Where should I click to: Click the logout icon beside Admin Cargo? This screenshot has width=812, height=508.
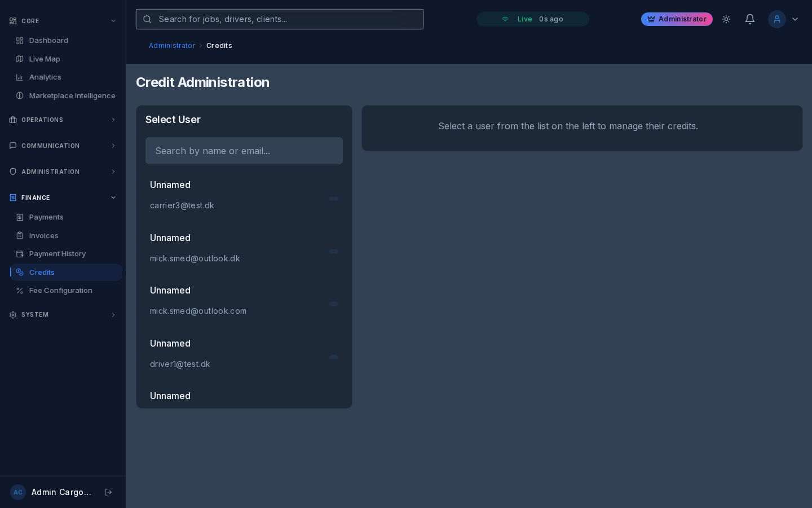pyautogui.click(x=108, y=492)
